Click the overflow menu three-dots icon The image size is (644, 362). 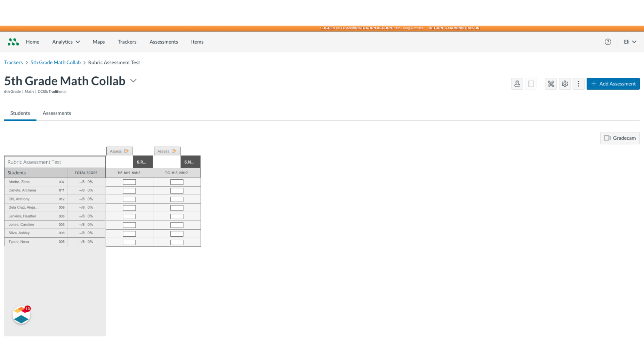pyautogui.click(x=579, y=83)
